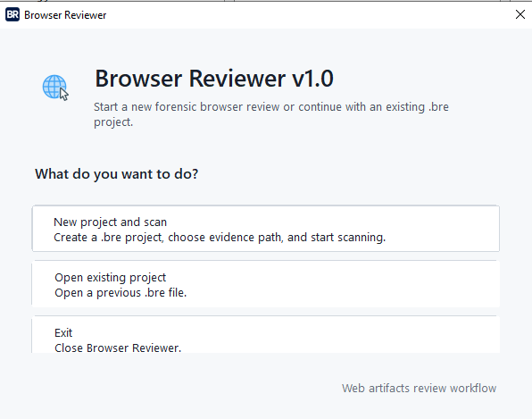This screenshot has height=419, width=532.
Task: Click the 'Open existing project' title text
Action: coord(111,278)
